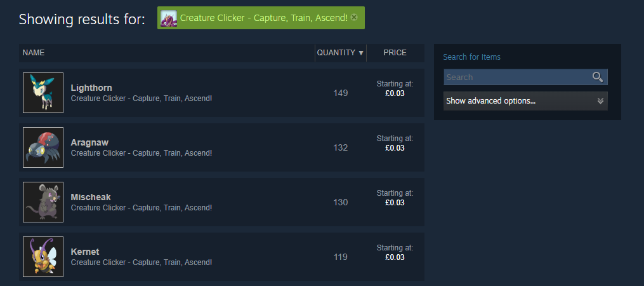Sort by PRICE column header

click(395, 53)
